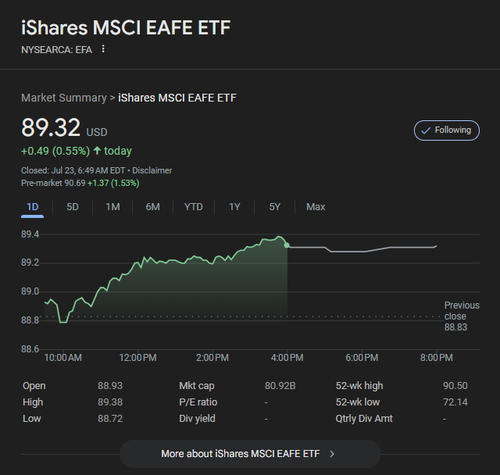Open the Market Summary breadcrumb link
The width and height of the screenshot is (500, 475).
coord(64,98)
